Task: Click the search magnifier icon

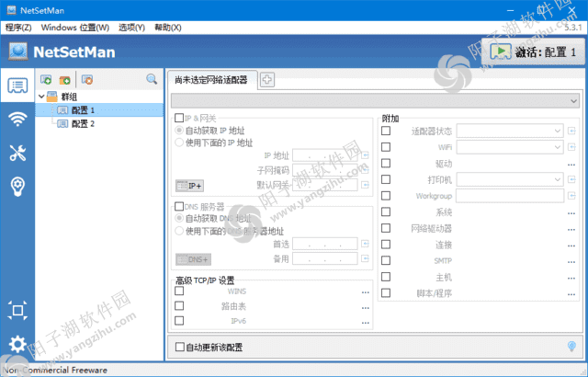Action: coord(152,79)
